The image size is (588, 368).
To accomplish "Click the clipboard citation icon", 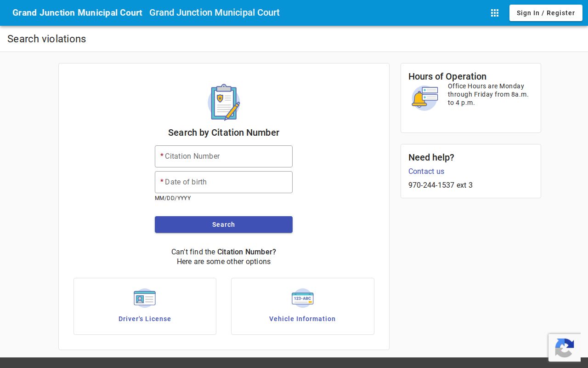I will pos(224,102).
